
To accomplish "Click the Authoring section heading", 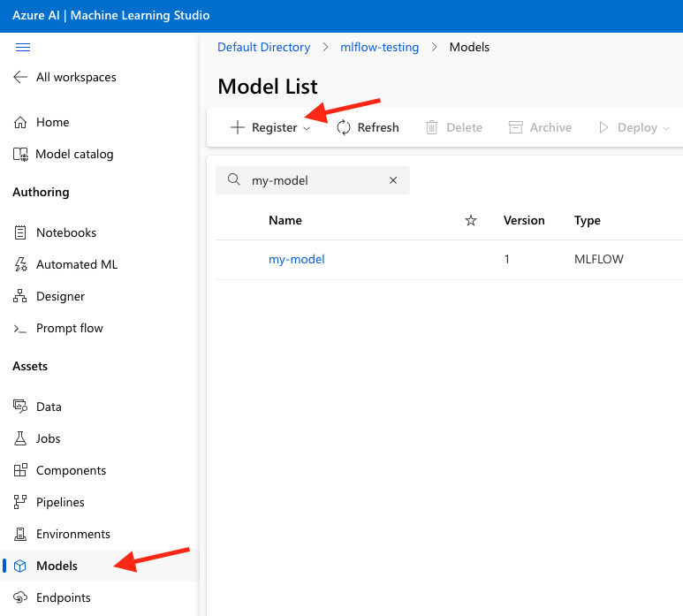I will click(41, 192).
